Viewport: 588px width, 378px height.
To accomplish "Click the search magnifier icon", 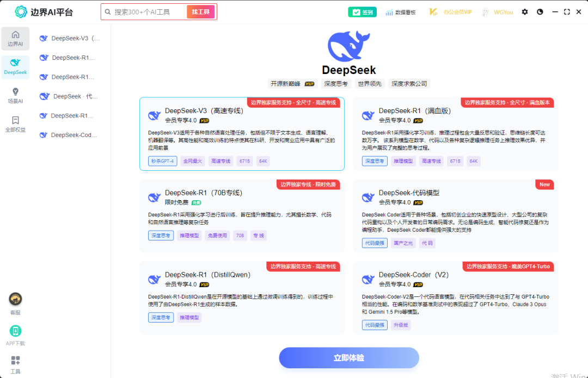I will point(108,12).
